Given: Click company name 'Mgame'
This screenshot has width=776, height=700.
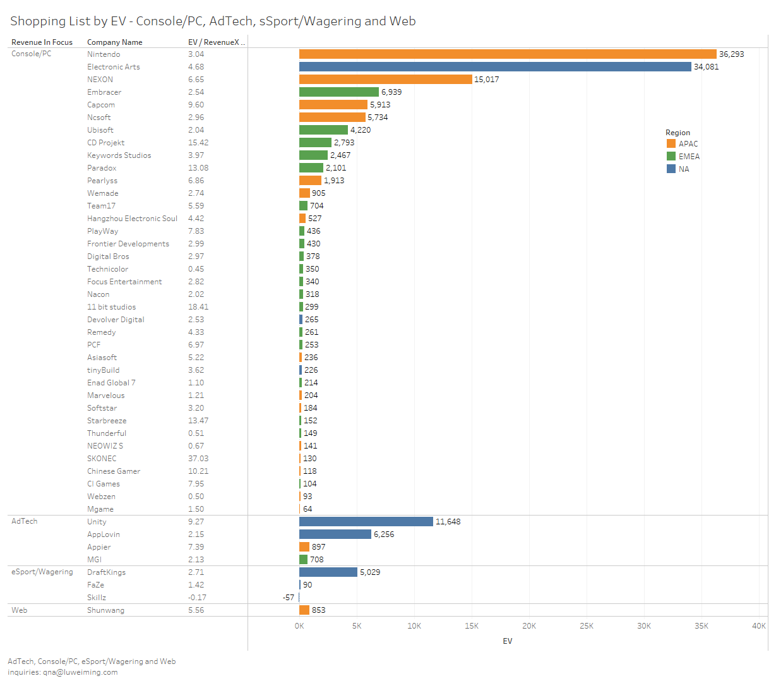Looking at the screenshot, I should 100,509.
